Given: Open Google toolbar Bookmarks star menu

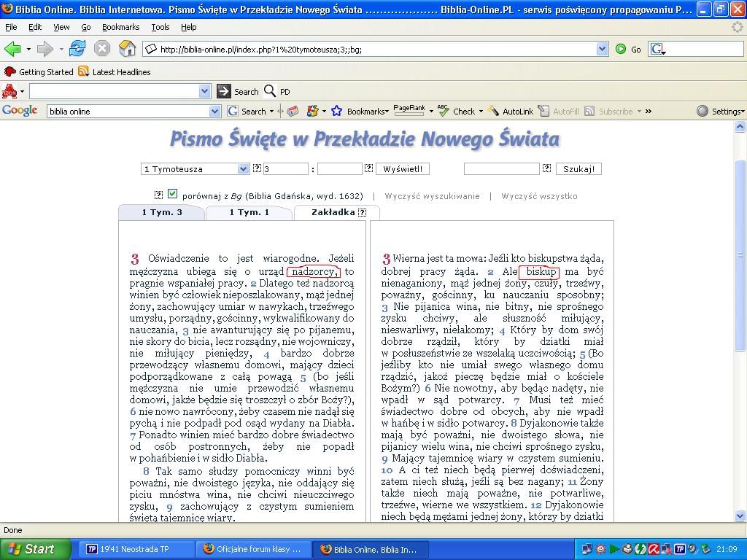Looking at the screenshot, I should pos(360,112).
